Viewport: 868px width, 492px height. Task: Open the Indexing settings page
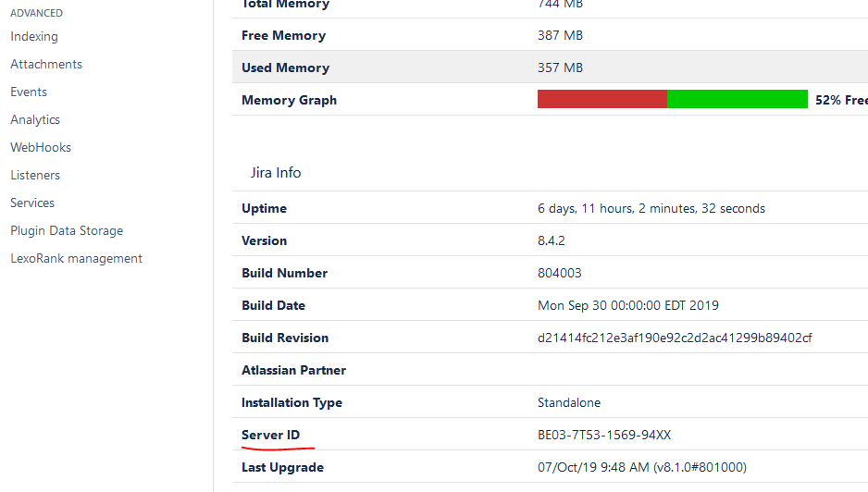(34, 37)
